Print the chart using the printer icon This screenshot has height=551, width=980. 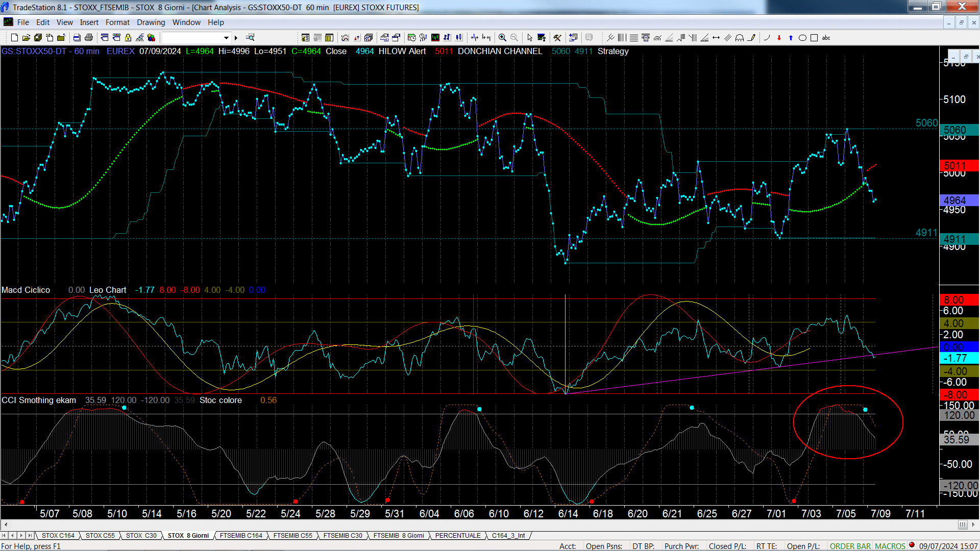click(x=89, y=38)
